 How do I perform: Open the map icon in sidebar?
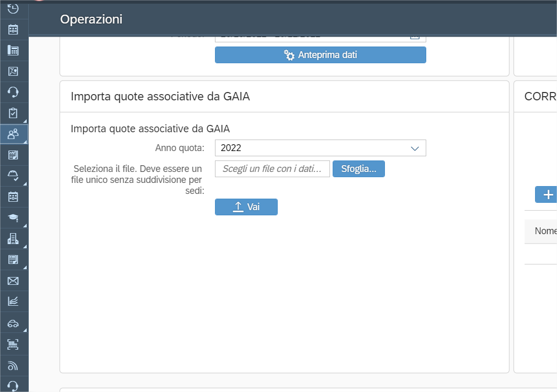pos(13,71)
